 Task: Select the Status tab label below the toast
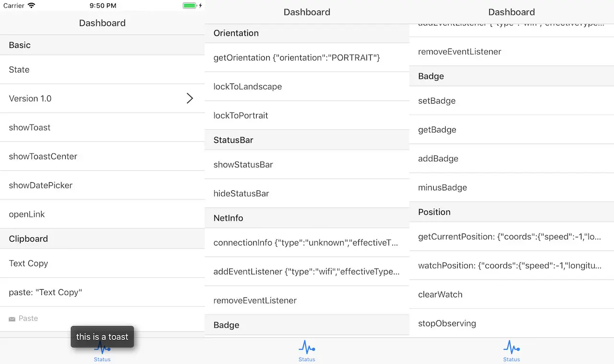pyautogui.click(x=102, y=359)
